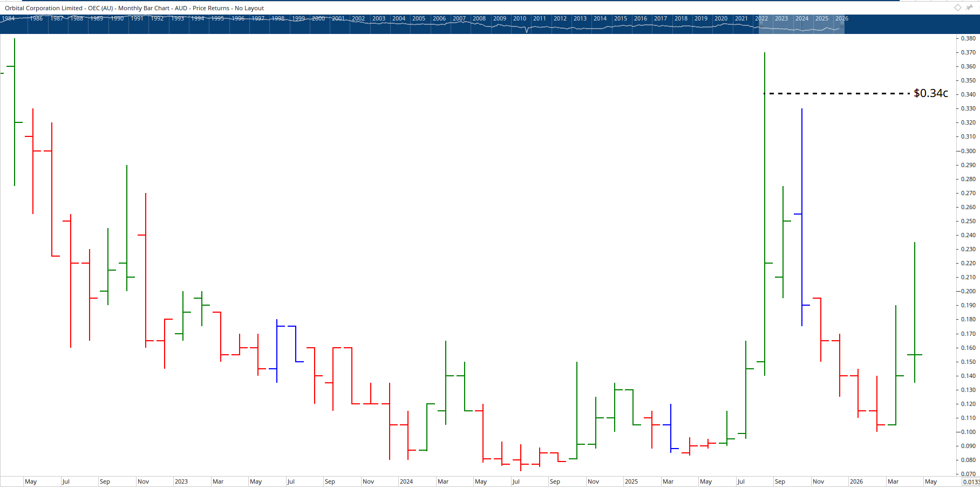Click the 0.070 level on the price axis
Viewport: 980px width, 489px height.
969,474
